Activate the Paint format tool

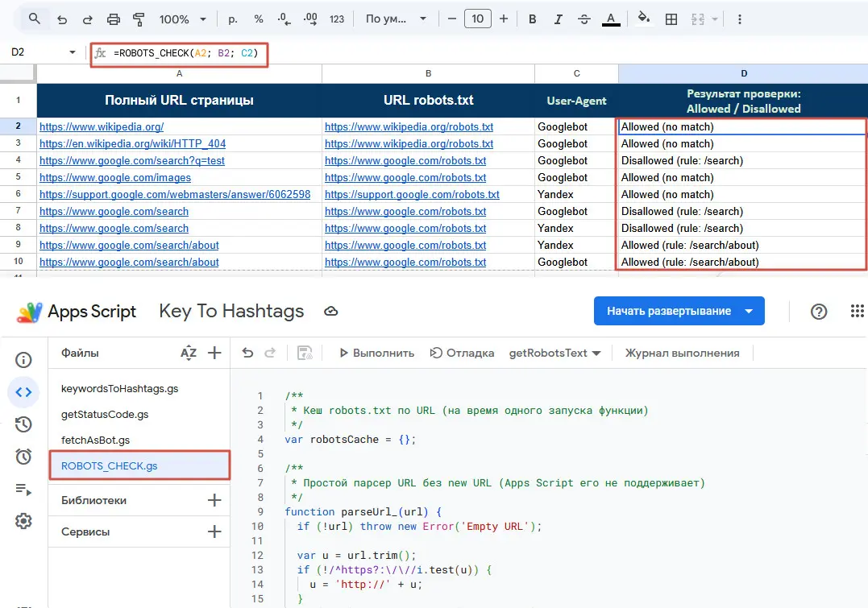point(137,18)
